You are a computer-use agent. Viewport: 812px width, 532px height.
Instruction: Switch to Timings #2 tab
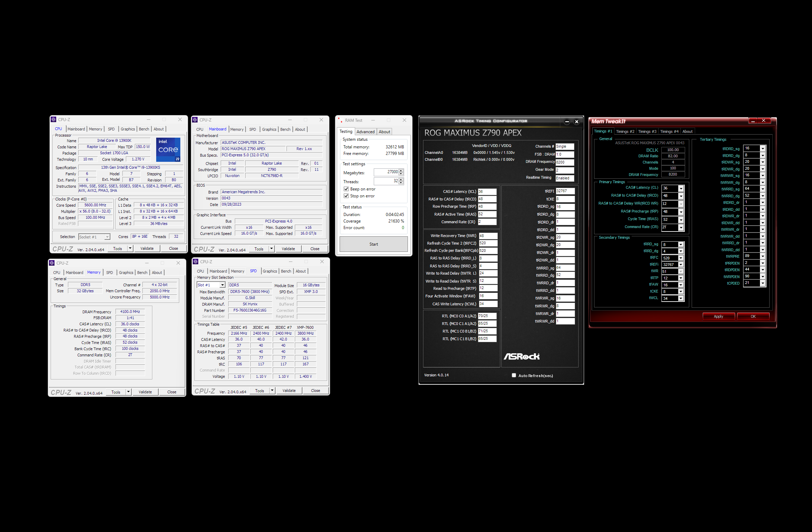[625, 131]
